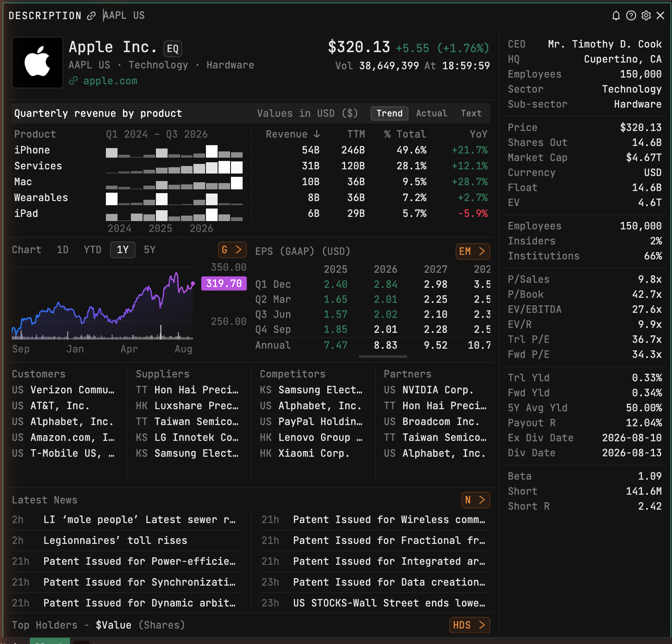Open the G chart shortcut button
Viewport: 672px width, 644px height.
(x=232, y=250)
